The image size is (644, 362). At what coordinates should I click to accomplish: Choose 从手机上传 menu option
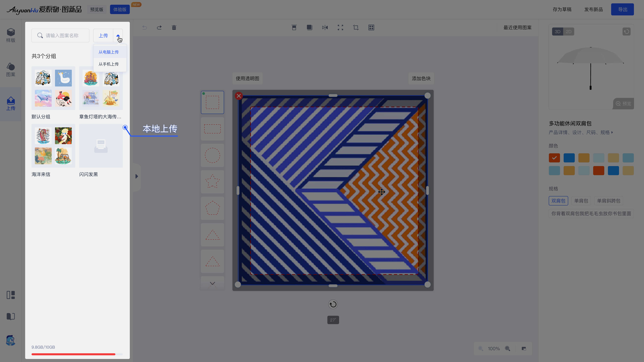tap(109, 64)
